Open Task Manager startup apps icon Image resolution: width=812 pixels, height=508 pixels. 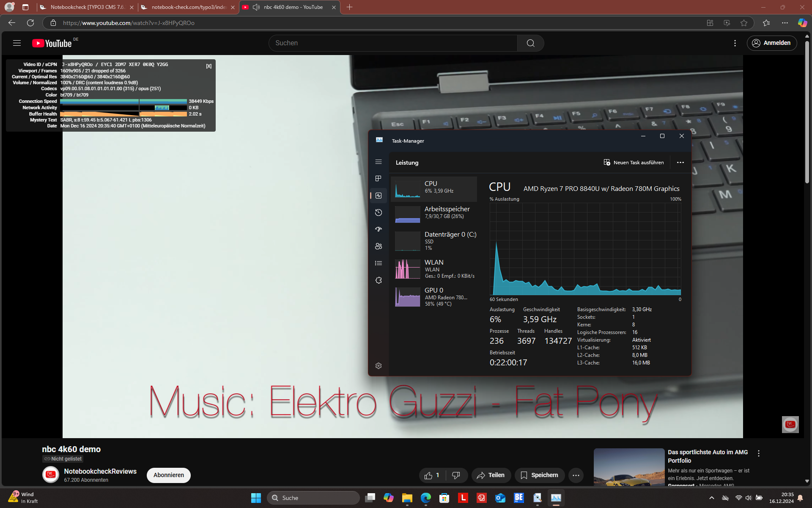coord(379,229)
